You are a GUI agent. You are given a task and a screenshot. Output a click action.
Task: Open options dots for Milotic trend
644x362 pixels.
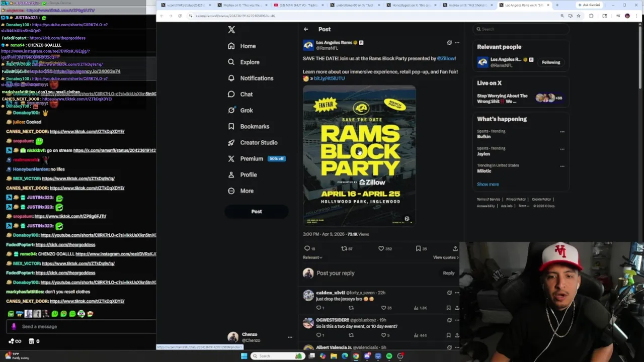pos(562,166)
